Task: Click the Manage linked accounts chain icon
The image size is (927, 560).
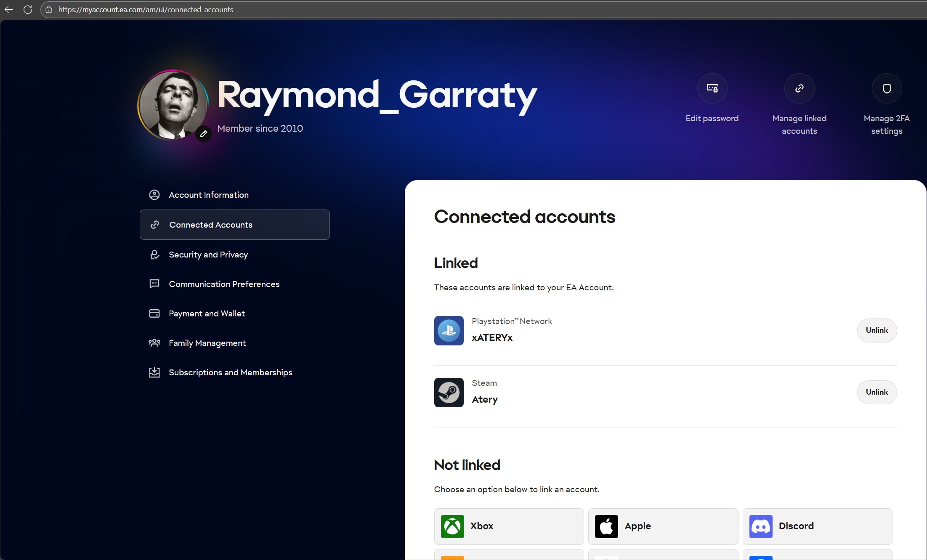Action: click(799, 88)
